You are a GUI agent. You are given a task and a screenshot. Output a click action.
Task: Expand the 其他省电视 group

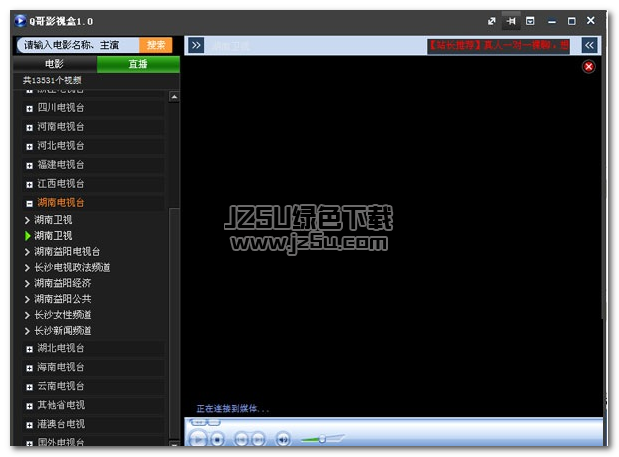[x=29, y=406]
